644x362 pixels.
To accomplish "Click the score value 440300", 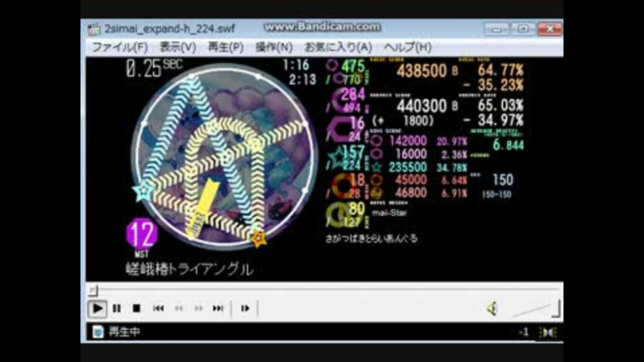I will (x=422, y=107).
